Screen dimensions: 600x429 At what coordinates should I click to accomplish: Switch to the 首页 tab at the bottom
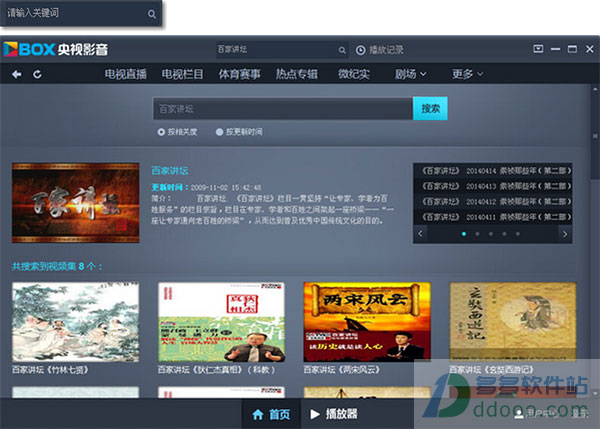click(x=271, y=414)
